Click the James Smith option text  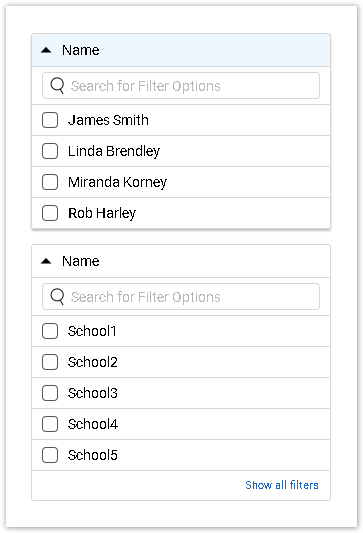[x=108, y=120]
